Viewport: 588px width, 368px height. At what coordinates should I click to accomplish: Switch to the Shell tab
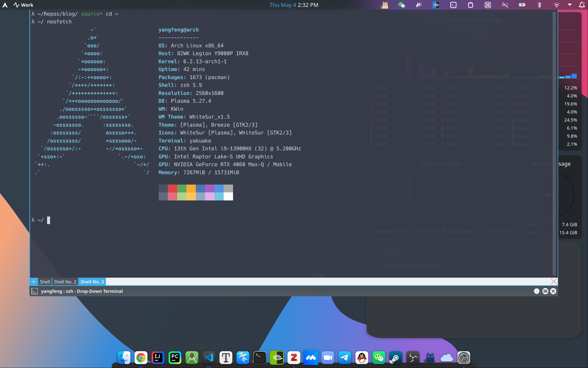pyautogui.click(x=45, y=282)
